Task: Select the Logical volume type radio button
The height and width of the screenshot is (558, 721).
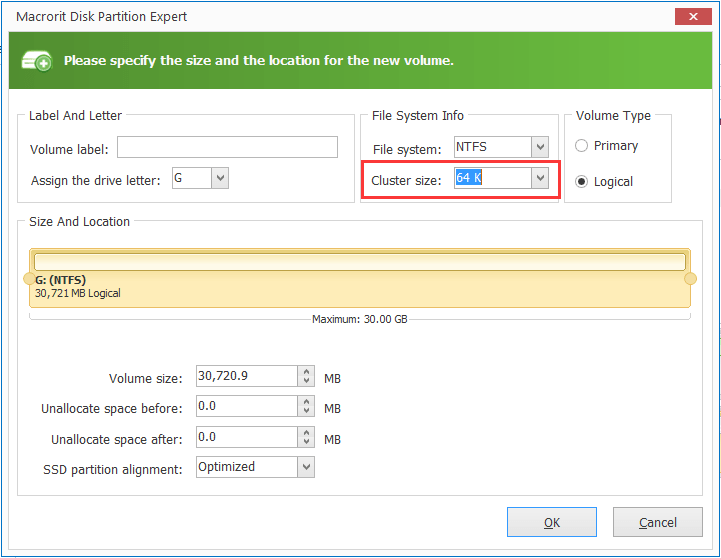Action: [581, 182]
